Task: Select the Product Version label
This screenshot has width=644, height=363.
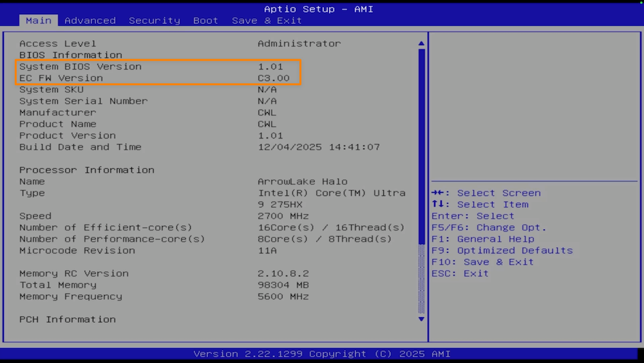Action: 68,135
